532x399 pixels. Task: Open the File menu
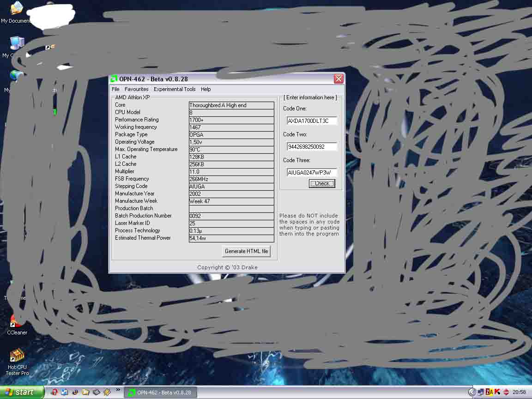(x=115, y=89)
